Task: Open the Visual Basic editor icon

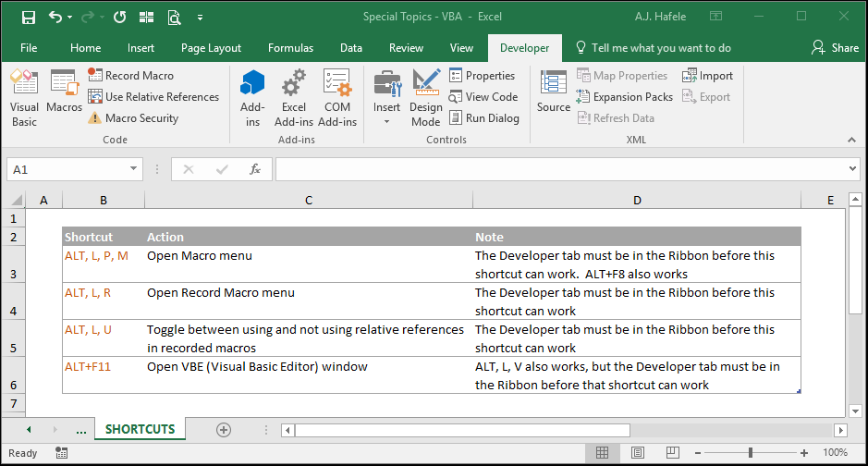Action: [x=24, y=98]
